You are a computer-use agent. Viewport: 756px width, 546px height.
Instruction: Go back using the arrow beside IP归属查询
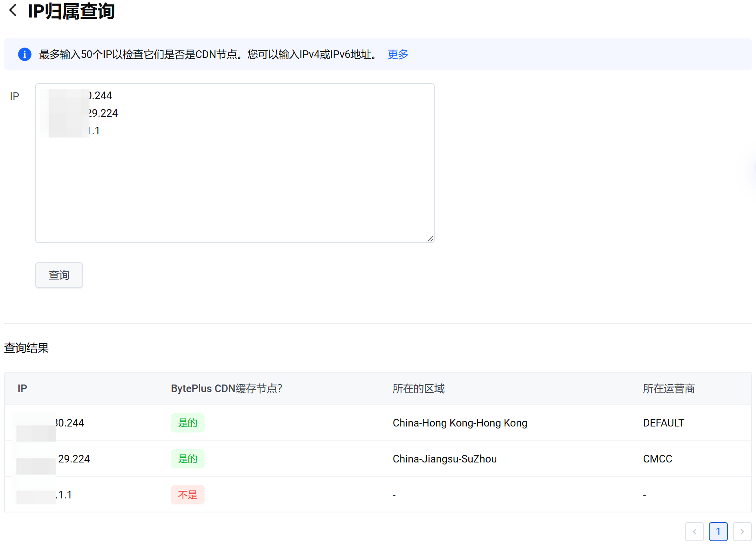point(13,10)
